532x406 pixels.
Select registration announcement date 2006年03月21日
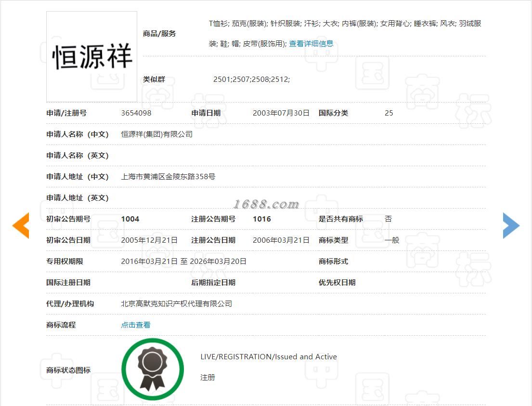tap(281, 240)
